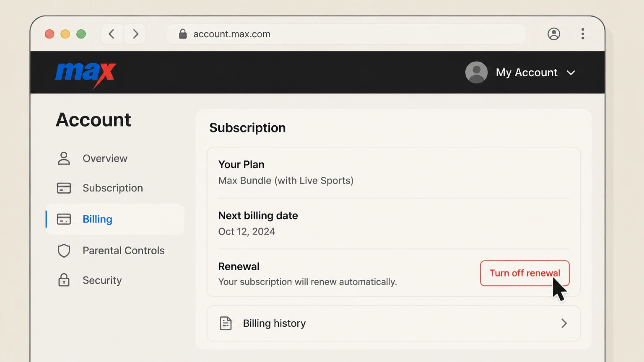Viewport: 644px width, 362px height.
Task: Open the browser three-dot menu
Action: (583, 34)
